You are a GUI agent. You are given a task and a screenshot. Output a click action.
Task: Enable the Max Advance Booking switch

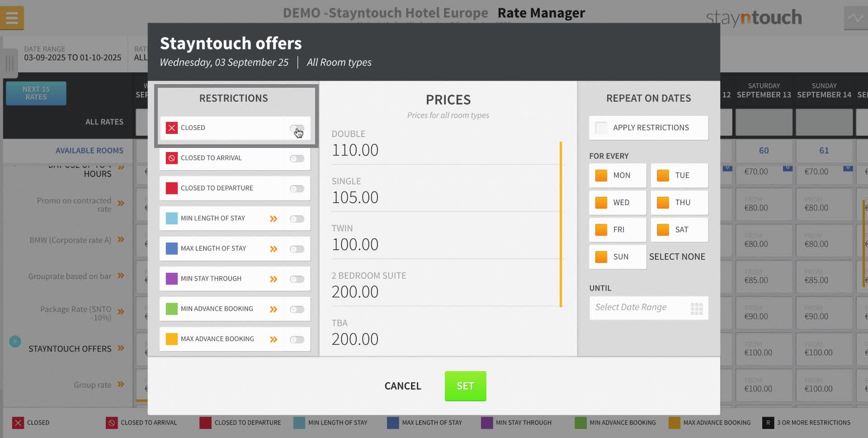pos(297,340)
